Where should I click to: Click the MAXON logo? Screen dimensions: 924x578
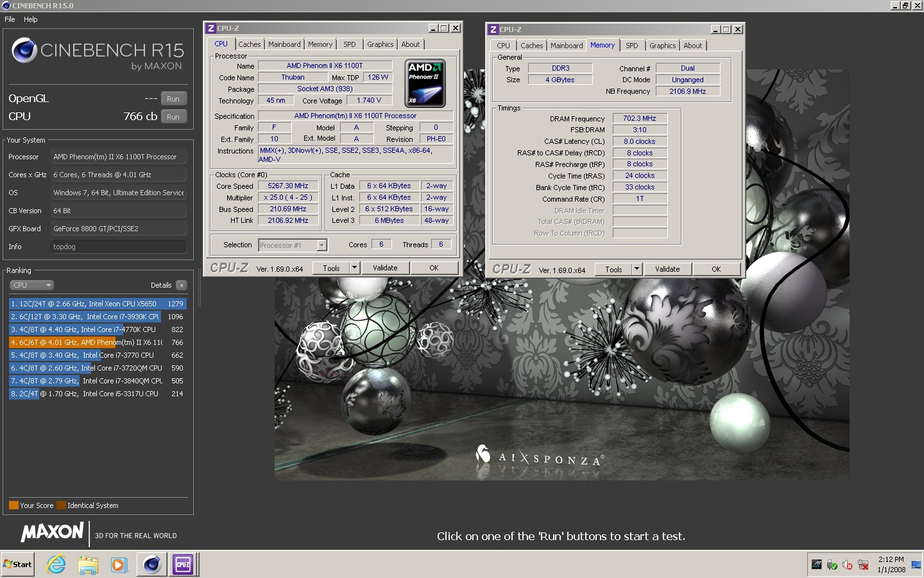(52, 532)
